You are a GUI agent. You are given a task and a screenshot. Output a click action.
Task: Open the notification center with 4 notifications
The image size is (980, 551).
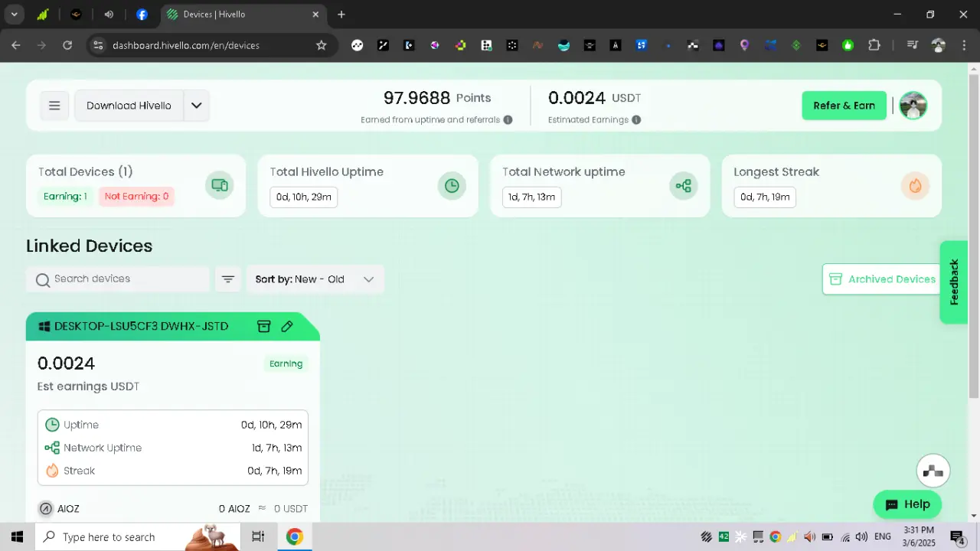pyautogui.click(x=957, y=536)
